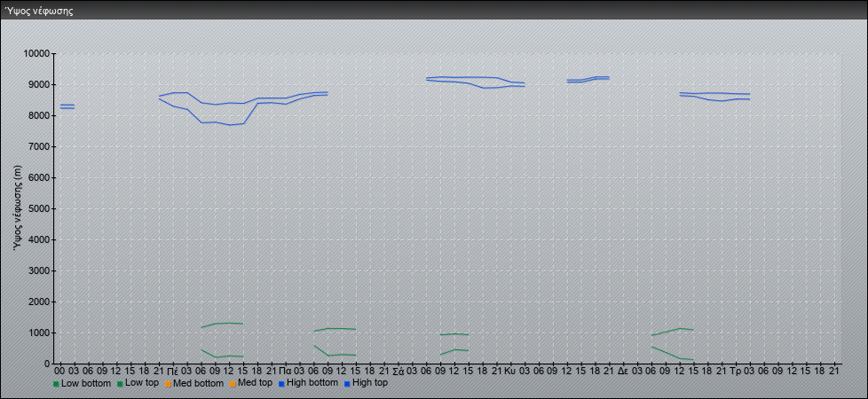Click the 8000 value on the y-axis

click(x=39, y=115)
